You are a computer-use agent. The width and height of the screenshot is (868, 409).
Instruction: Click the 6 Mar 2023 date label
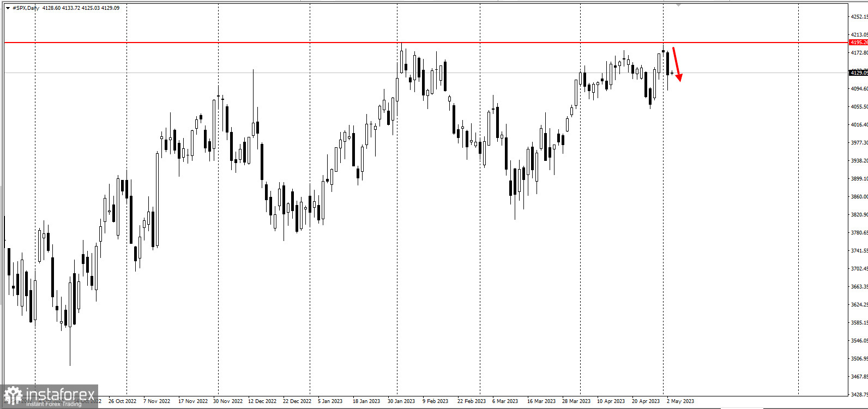(x=505, y=401)
